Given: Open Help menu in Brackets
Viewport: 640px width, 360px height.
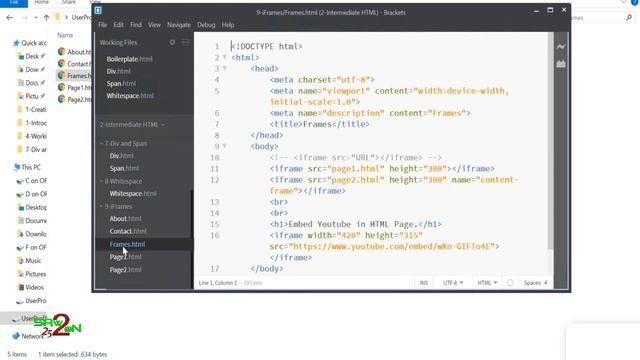Looking at the screenshot, I should tap(228, 25).
